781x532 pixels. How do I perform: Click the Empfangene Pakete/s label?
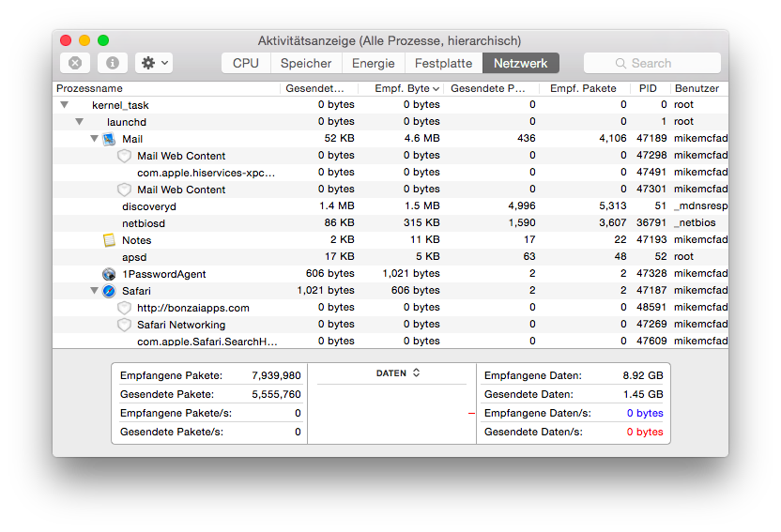pyautogui.click(x=176, y=414)
